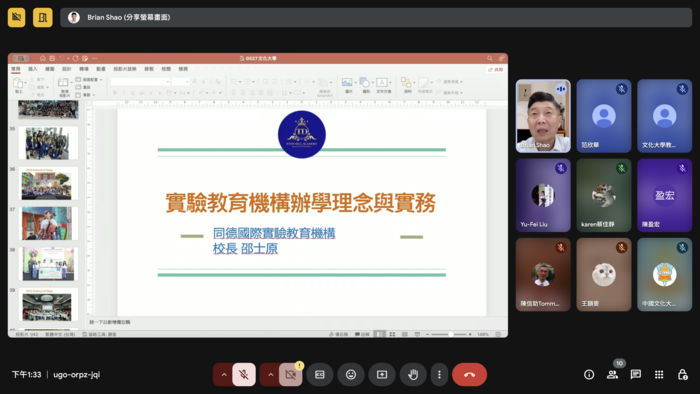Click Brian Shao presenter banner
700x394 pixels.
click(x=376, y=17)
